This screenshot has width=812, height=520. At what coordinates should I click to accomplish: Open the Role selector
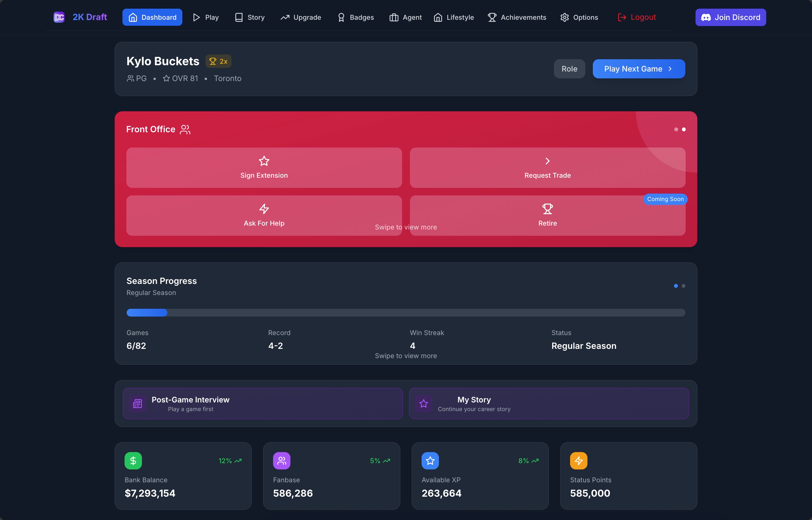(x=569, y=69)
